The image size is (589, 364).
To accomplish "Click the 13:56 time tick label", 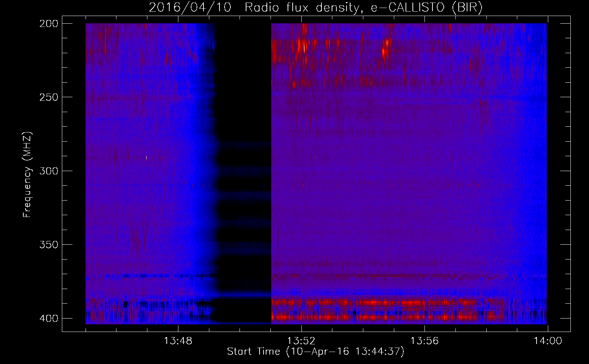I will point(424,341).
